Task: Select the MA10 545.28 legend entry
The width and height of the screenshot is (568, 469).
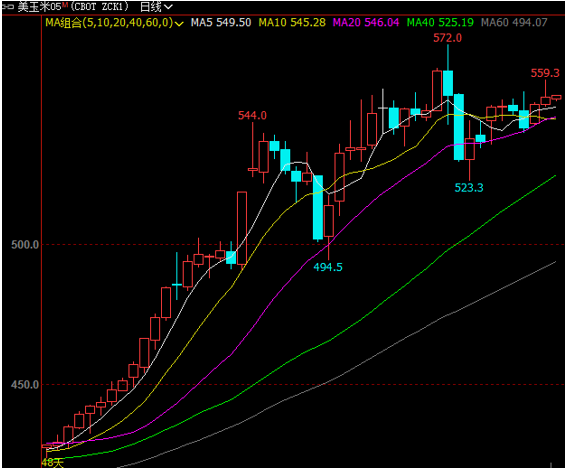Action: tap(292, 22)
